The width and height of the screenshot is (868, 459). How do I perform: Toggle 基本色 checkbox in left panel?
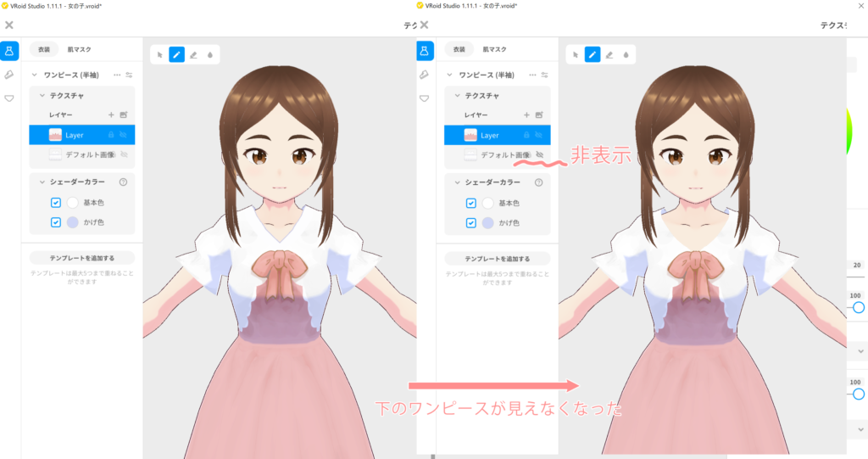56,203
